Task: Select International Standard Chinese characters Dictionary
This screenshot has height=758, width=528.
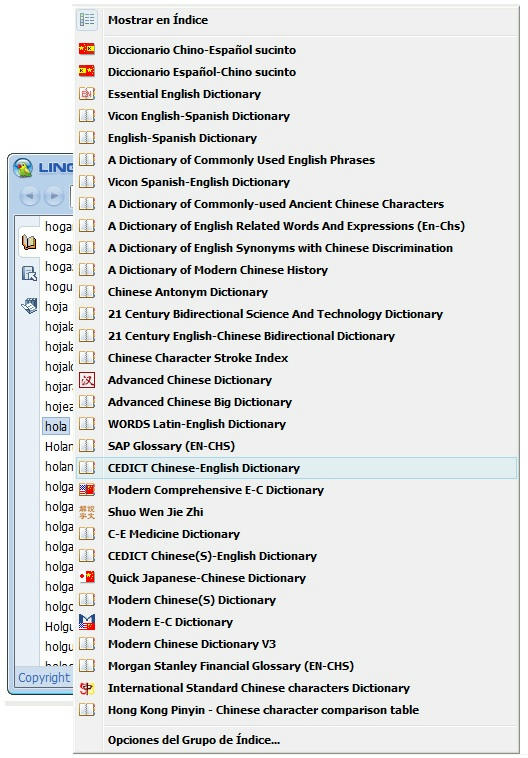Action: coord(296,688)
